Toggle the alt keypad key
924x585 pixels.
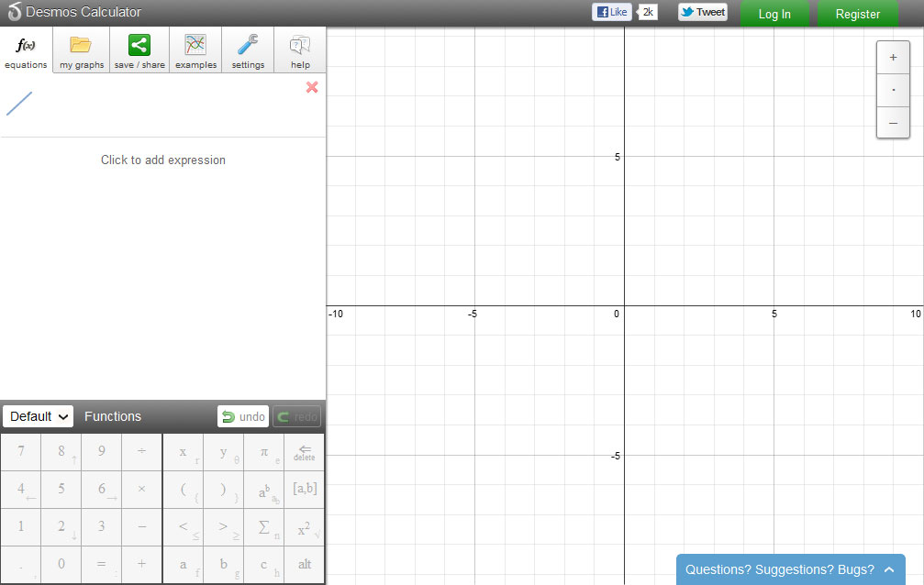(x=305, y=564)
